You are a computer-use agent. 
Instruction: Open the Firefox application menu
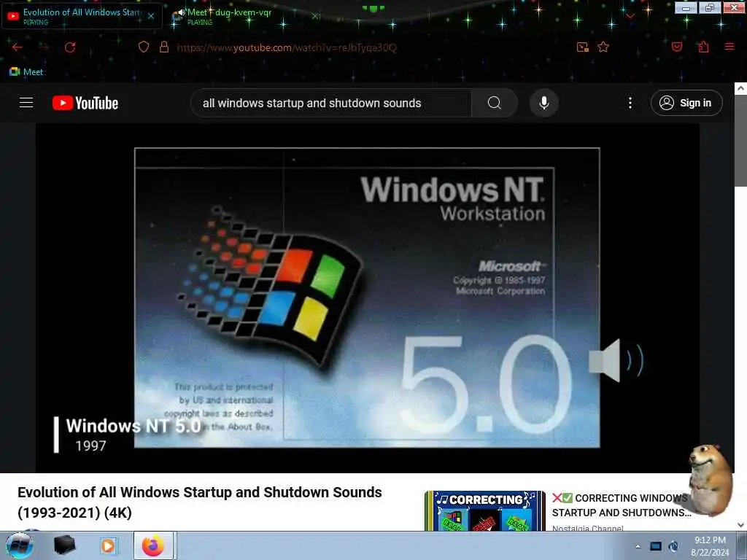[729, 47]
